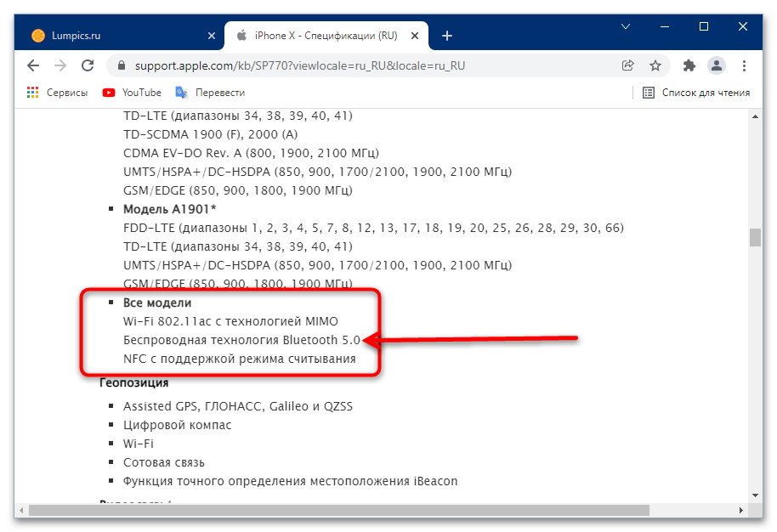The width and height of the screenshot is (777, 532).
Task: Click 'Assisted GPS, ГЛОНАСС, Galileo и QZSS' item
Action: point(238,406)
